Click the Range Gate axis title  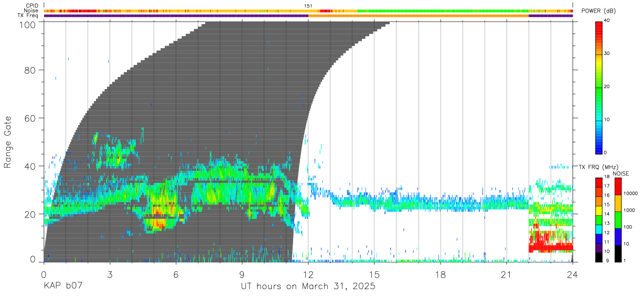(8, 142)
